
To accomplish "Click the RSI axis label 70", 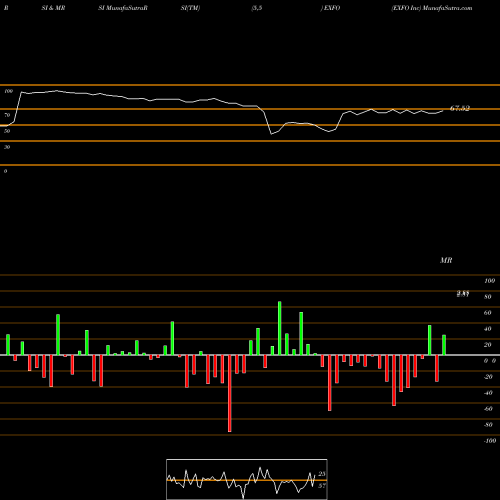I will click(7, 115).
